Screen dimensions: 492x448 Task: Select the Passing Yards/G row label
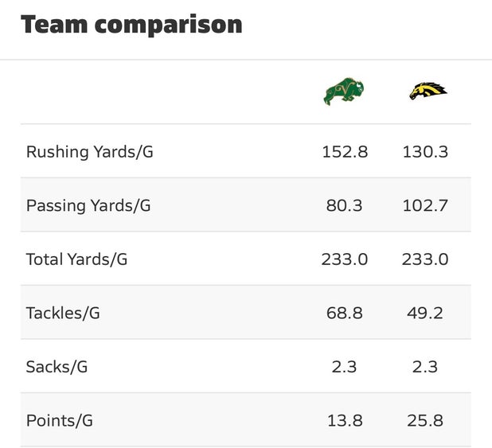[88, 205]
